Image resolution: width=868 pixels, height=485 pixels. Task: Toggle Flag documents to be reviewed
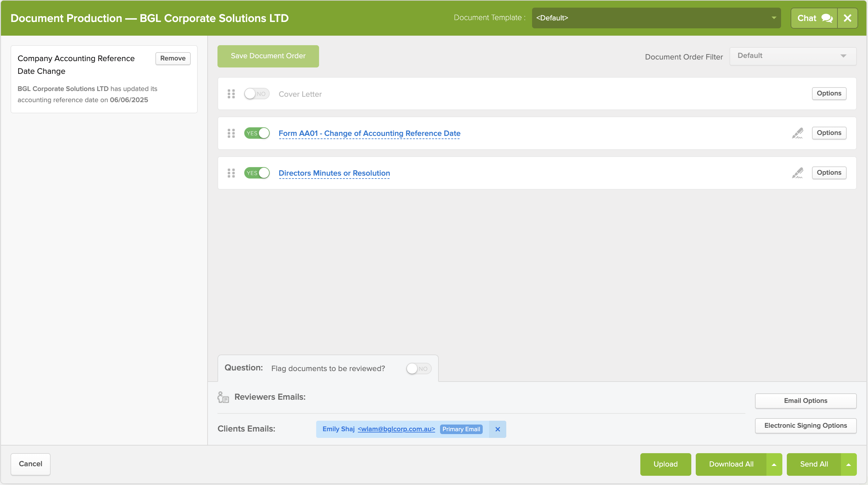[x=418, y=369]
